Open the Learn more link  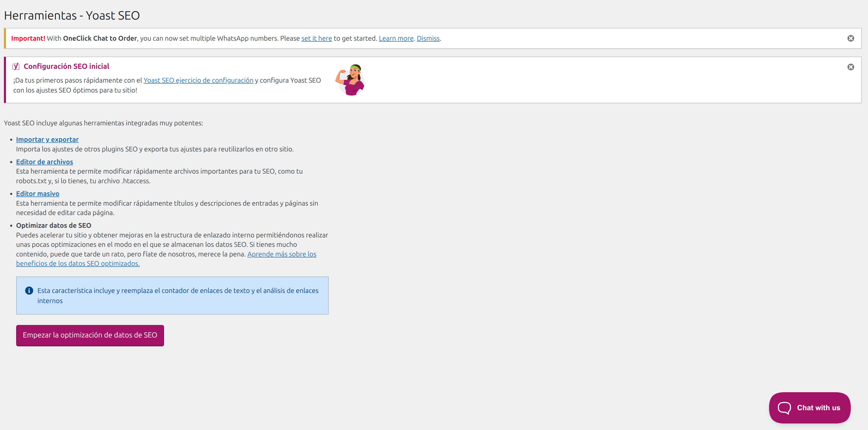[x=396, y=39]
